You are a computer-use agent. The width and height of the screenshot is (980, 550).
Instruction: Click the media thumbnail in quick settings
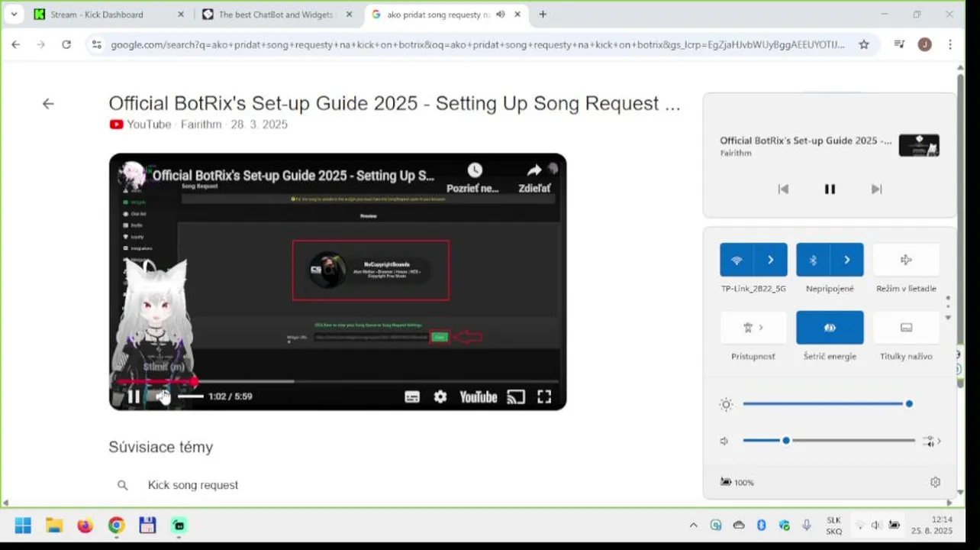click(919, 146)
